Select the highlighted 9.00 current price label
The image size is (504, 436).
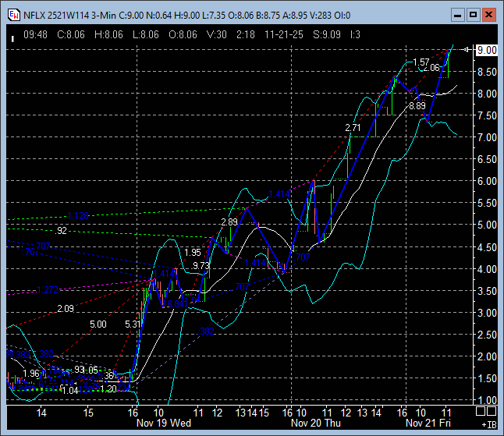(x=487, y=50)
